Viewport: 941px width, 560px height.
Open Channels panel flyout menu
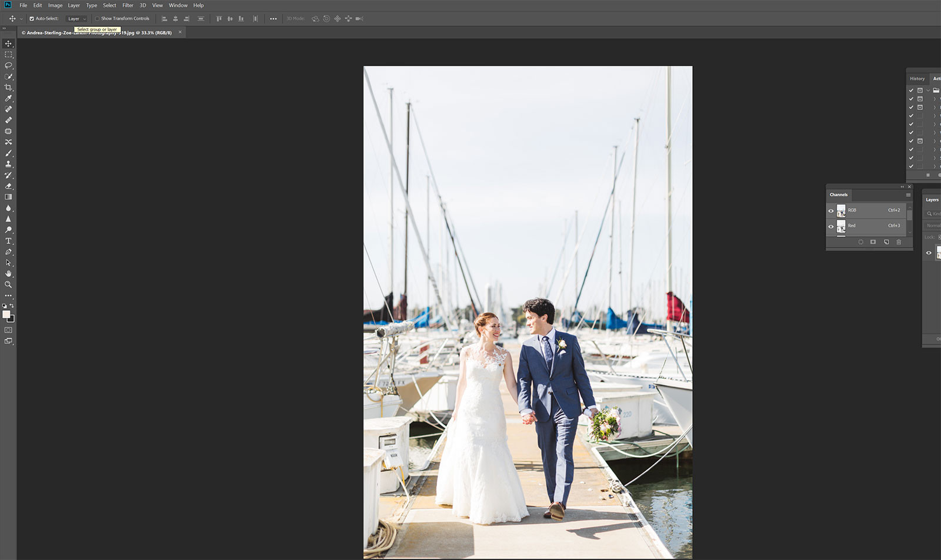pyautogui.click(x=908, y=195)
